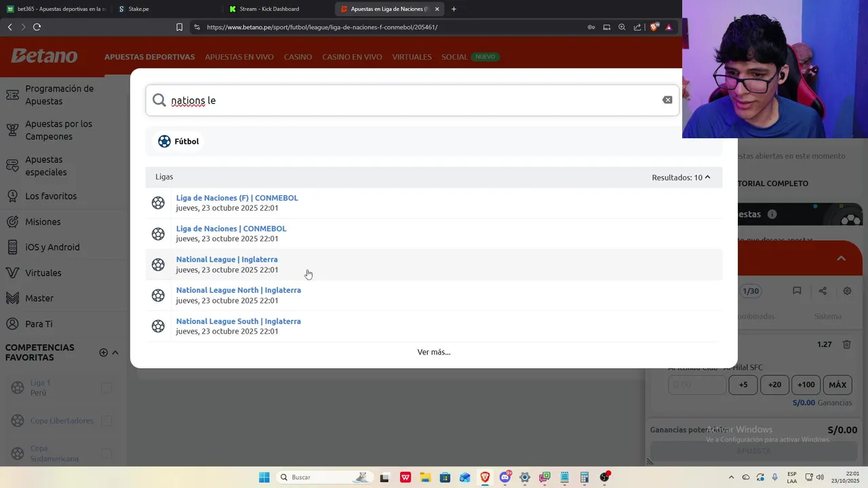
Task: Open Calculator from the taskbar
Action: (584, 477)
